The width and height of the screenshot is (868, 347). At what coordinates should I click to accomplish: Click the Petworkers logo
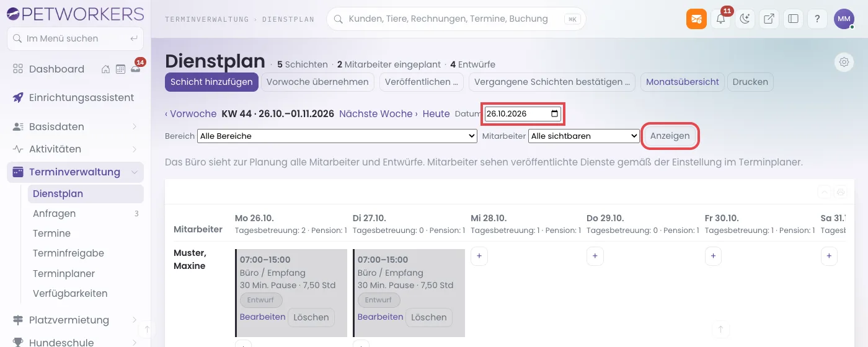(x=75, y=13)
